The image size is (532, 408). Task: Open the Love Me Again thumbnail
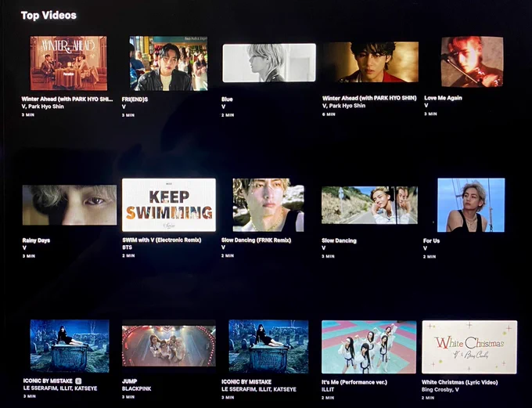click(473, 62)
